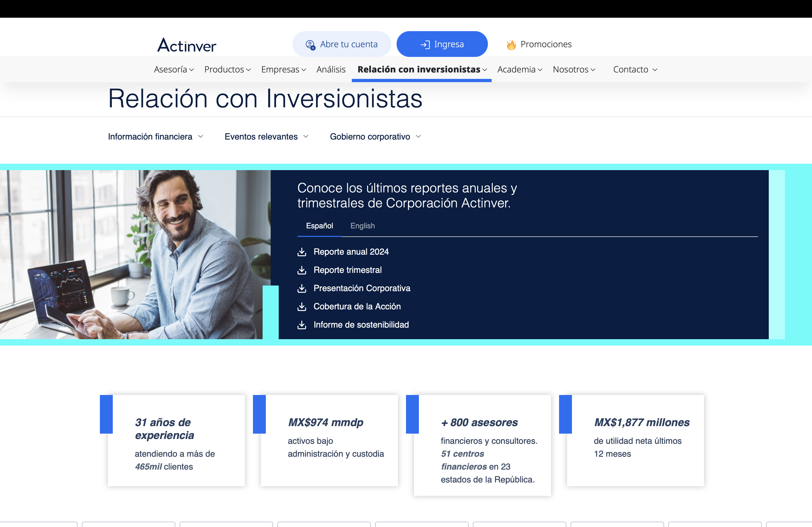Expand the Información financiera dropdown
The width and height of the screenshot is (812, 527).
pyautogui.click(x=155, y=137)
